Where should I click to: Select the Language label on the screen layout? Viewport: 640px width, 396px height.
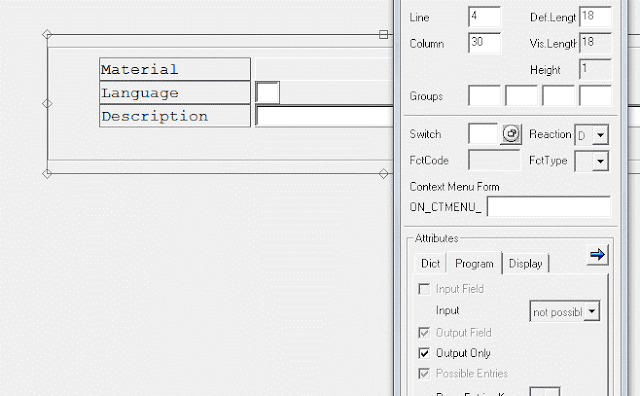point(175,93)
